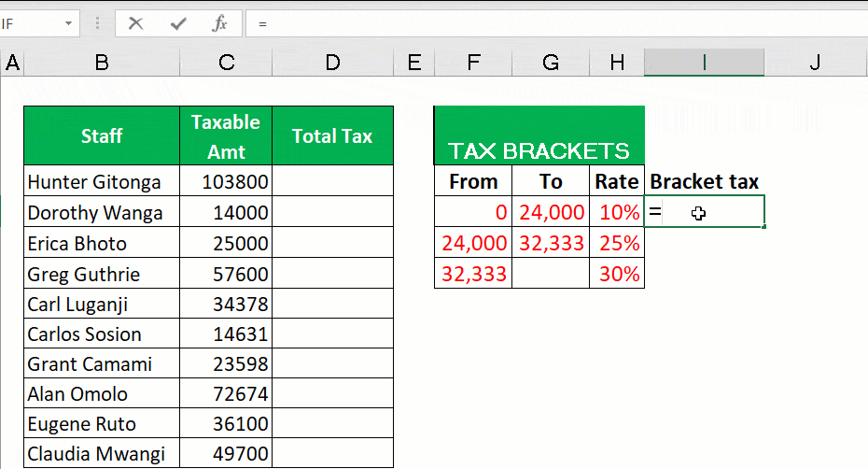Click the active Bracket tax cell containing =
The height and width of the screenshot is (469, 868).
704,211
